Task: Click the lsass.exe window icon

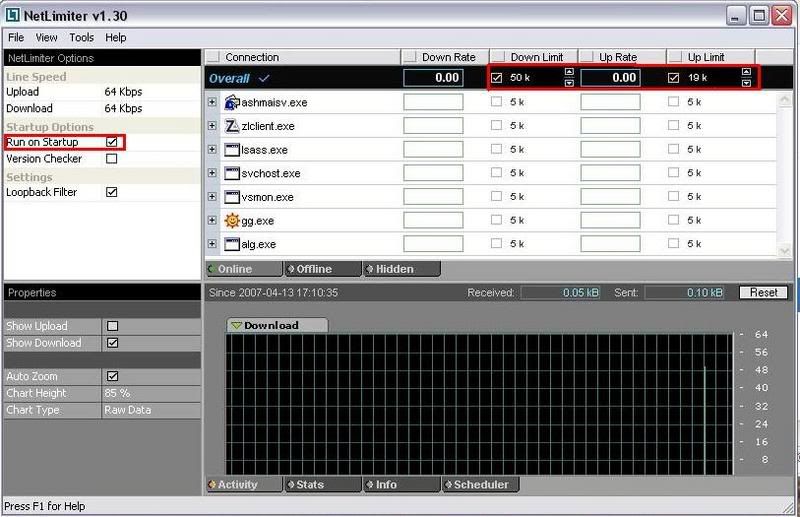Action: click(x=232, y=150)
